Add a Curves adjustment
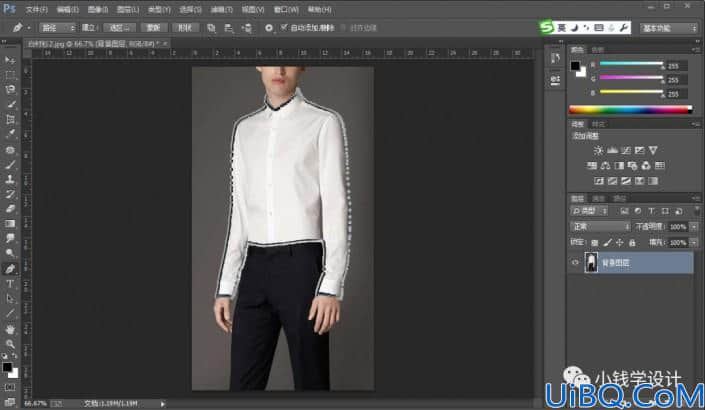 pos(626,150)
